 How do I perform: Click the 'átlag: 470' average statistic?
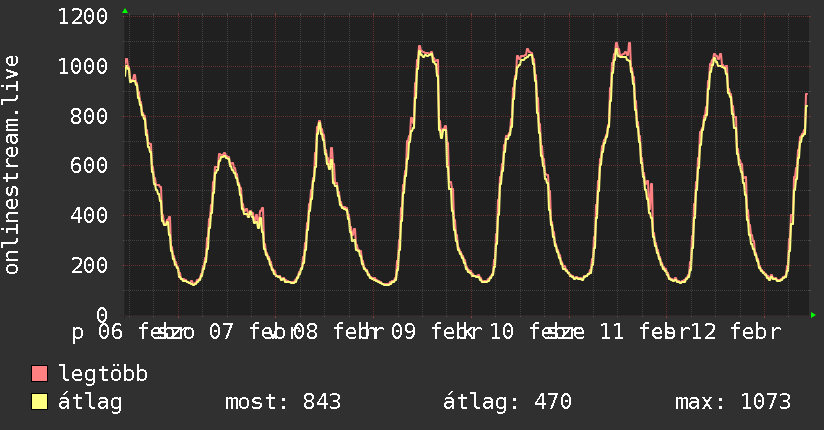[507, 402]
